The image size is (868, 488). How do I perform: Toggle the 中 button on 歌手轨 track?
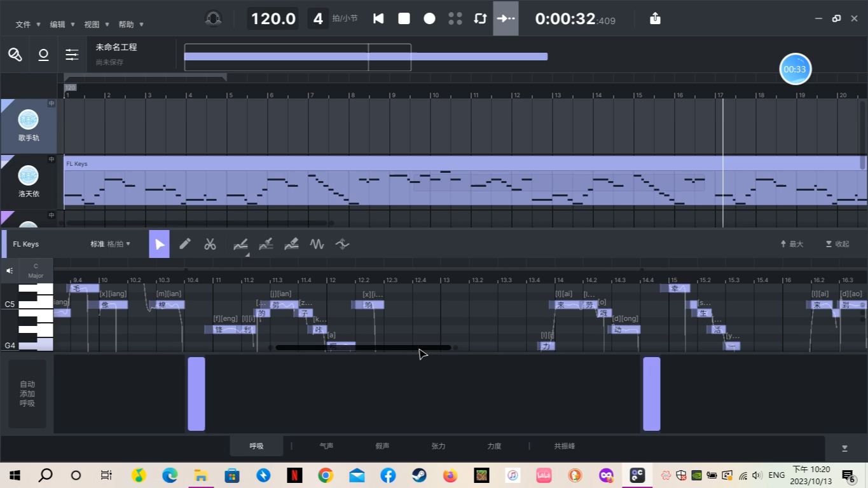[52, 104]
